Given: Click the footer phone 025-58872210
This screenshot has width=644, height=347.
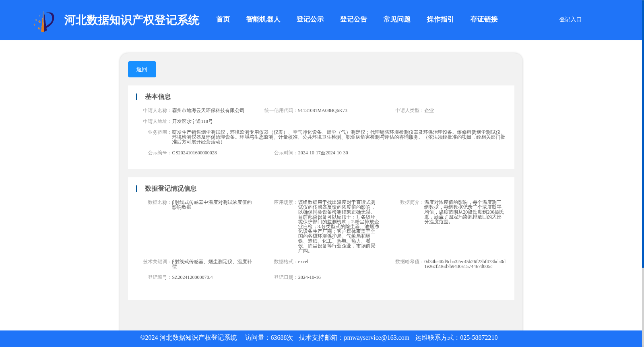Looking at the screenshot, I should 479,338.
